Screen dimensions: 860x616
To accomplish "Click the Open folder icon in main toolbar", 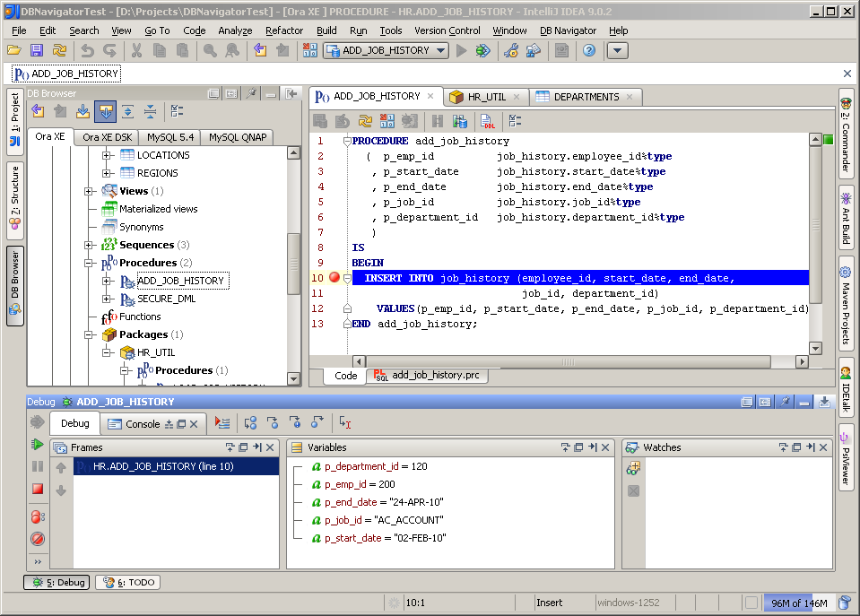I will point(14,50).
